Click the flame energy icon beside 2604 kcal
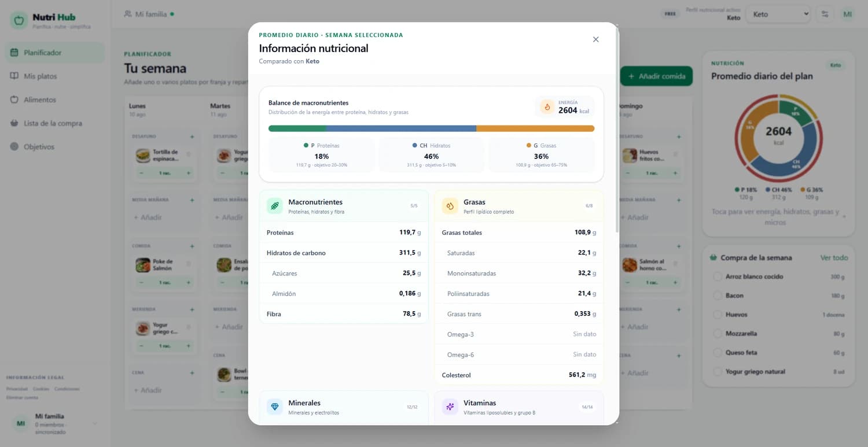Viewport: 868px width, 447px height. tap(547, 107)
